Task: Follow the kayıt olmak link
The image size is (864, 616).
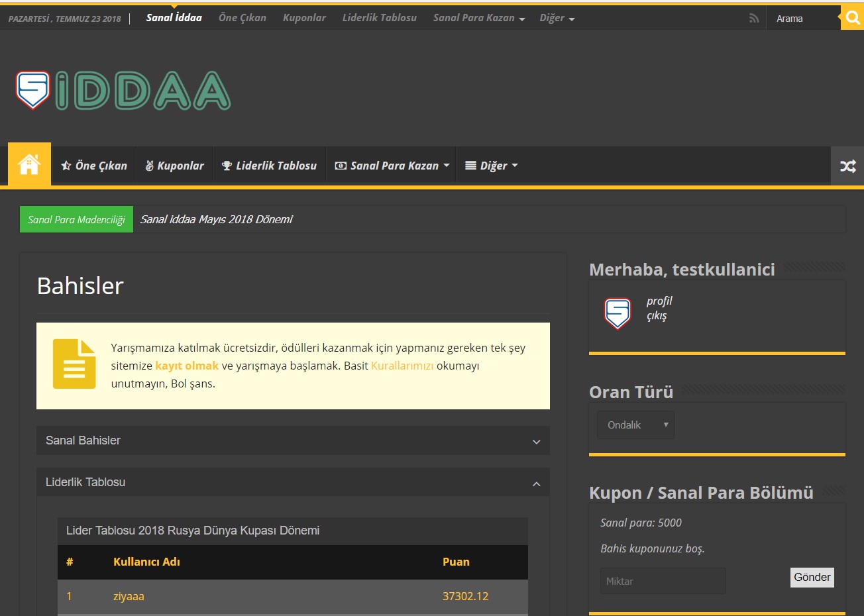Action: 187,366
